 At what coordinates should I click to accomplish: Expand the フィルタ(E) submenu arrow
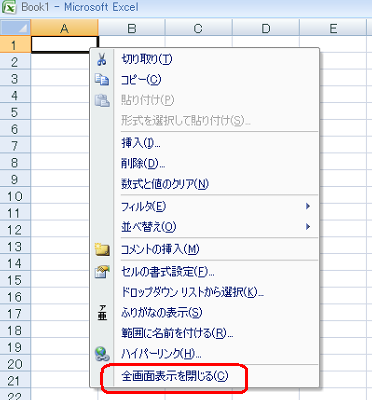pyautogui.click(x=308, y=206)
